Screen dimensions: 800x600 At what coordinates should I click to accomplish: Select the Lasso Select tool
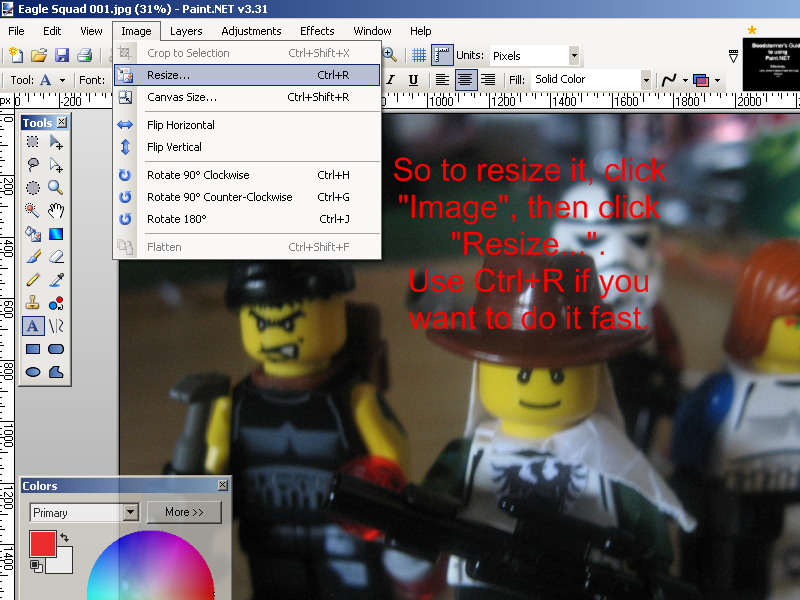click(33, 165)
